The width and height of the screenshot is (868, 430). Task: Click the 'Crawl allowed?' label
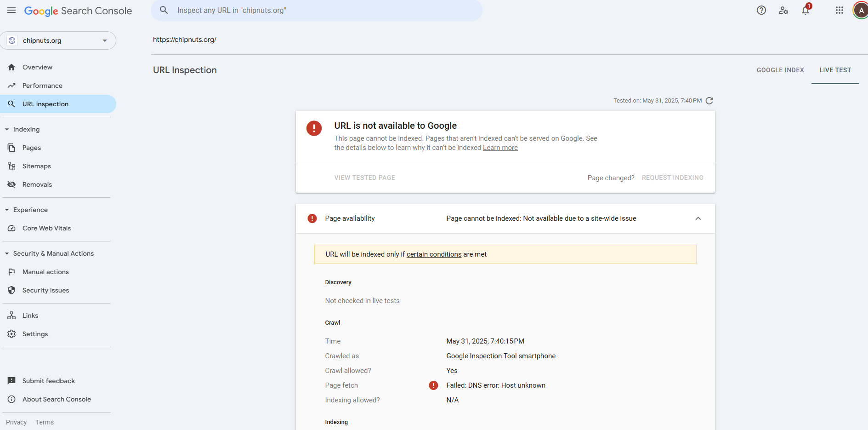click(348, 371)
